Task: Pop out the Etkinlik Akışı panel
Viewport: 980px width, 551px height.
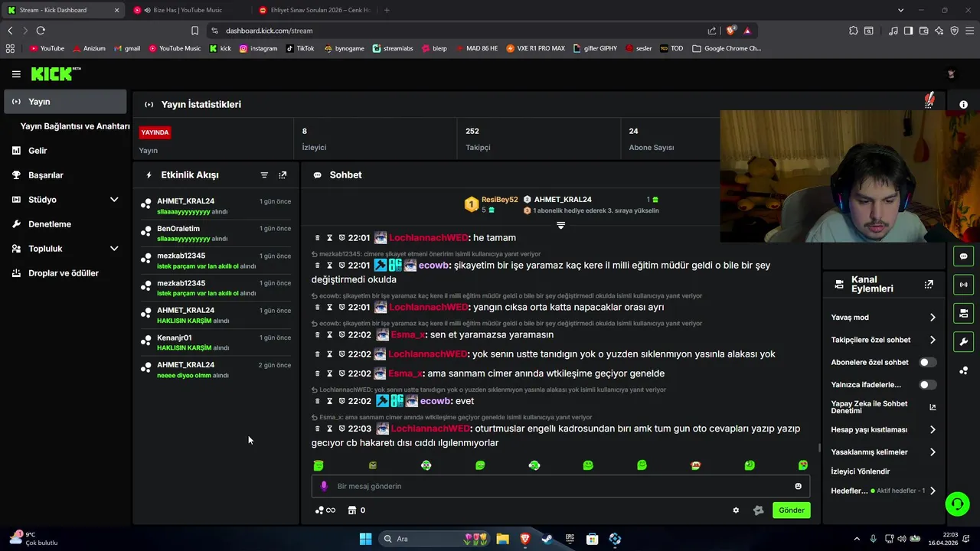Action: tap(283, 175)
